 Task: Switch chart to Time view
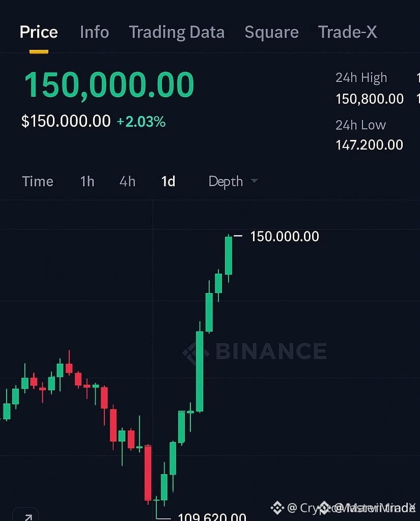(38, 182)
